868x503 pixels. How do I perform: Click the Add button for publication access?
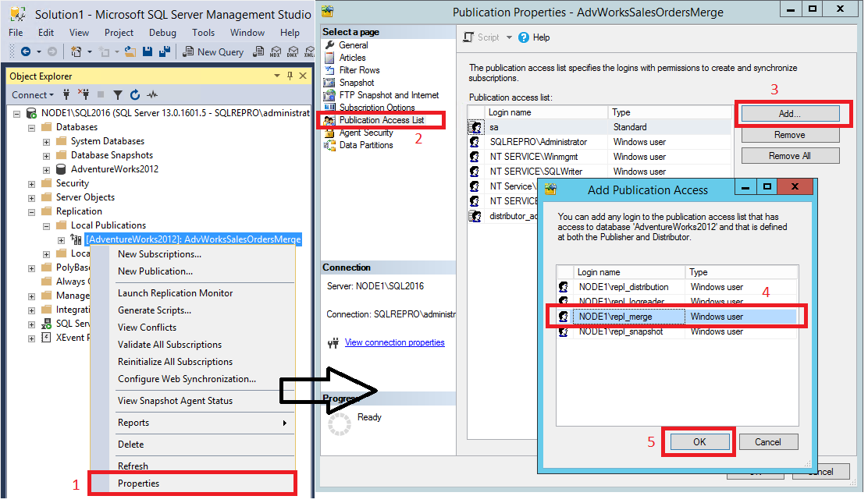(790, 114)
